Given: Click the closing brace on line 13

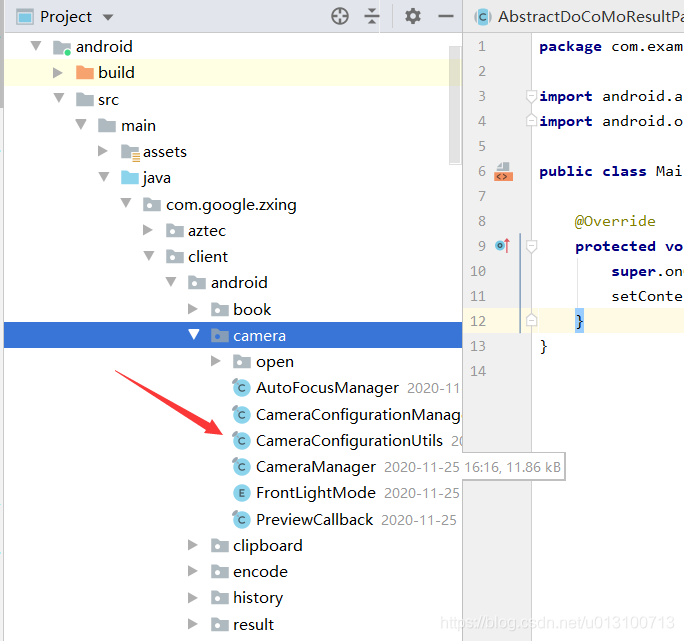Looking at the screenshot, I should click(544, 346).
